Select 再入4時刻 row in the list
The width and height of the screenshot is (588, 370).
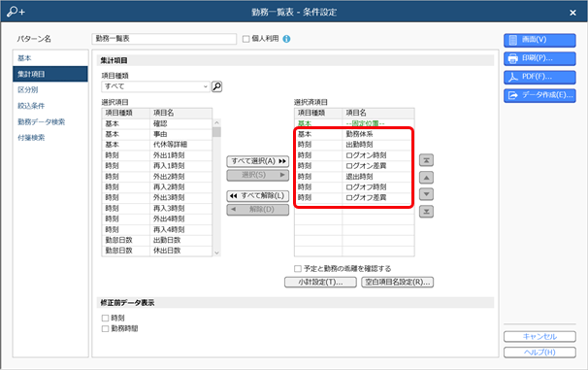pos(157,229)
